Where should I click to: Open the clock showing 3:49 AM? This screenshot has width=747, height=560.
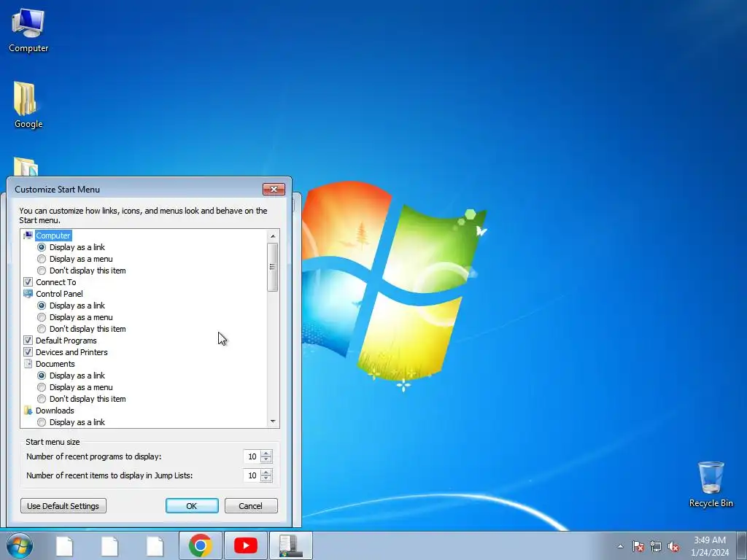[710, 546]
